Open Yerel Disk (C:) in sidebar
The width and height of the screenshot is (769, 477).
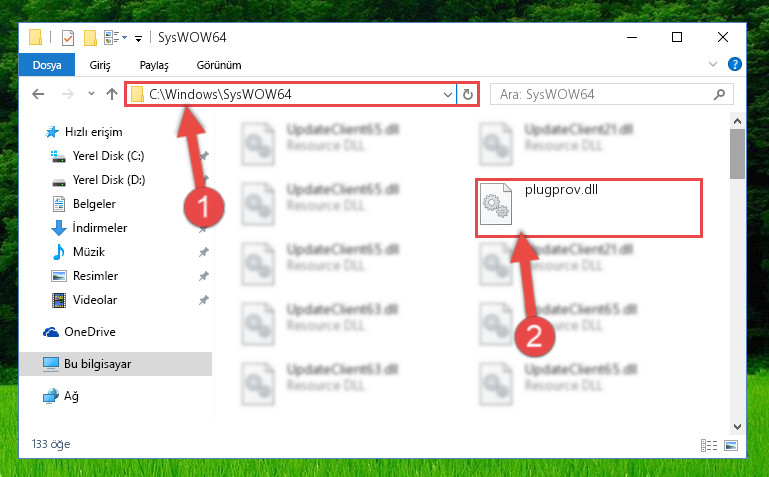(x=108, y=156)
